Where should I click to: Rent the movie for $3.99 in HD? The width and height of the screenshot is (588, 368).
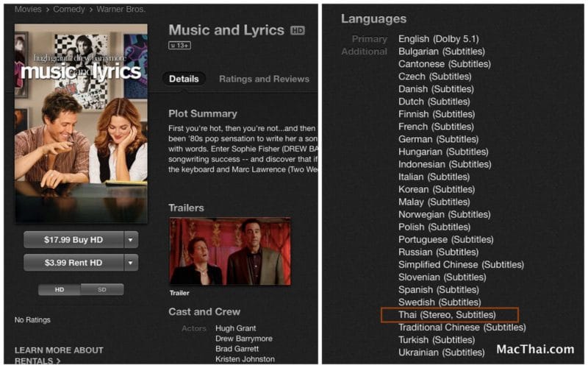pyautogui.click(x=73, y=263)
